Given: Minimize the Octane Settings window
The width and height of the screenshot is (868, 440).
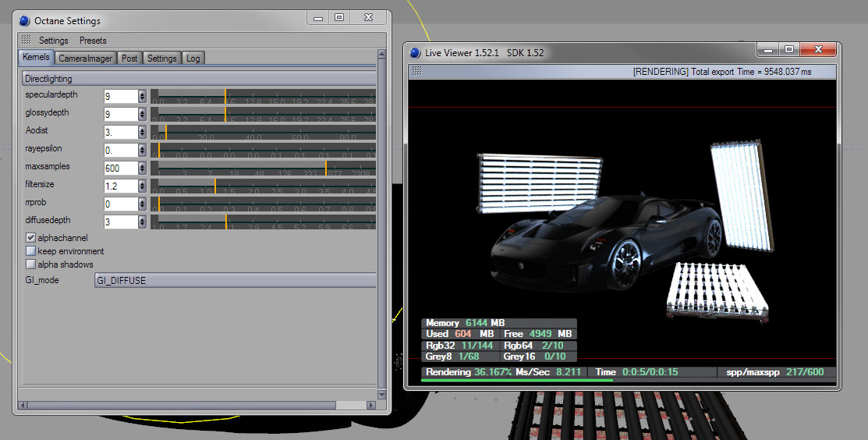Looking at the screenshot, I should (317, 18).
